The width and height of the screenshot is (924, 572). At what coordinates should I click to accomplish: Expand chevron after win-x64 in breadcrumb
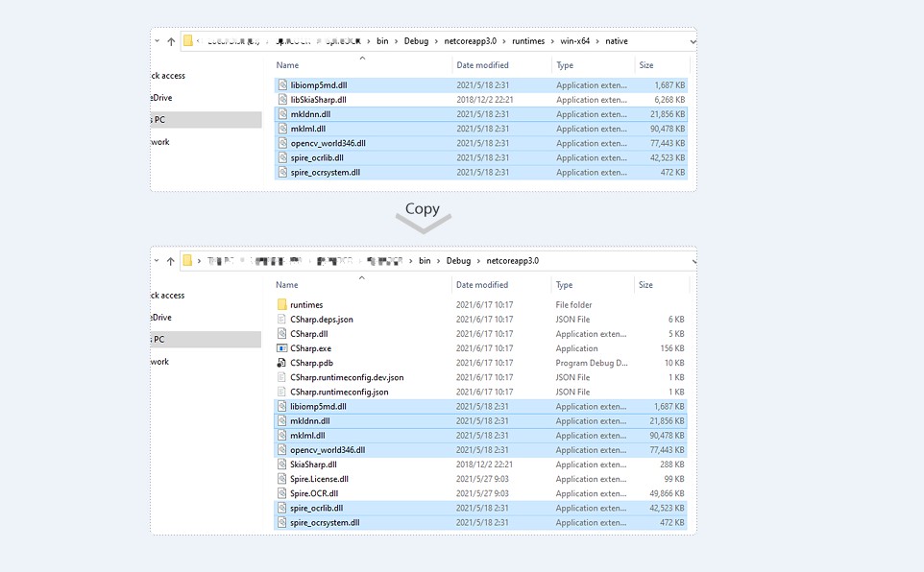(x=597, y=41)
